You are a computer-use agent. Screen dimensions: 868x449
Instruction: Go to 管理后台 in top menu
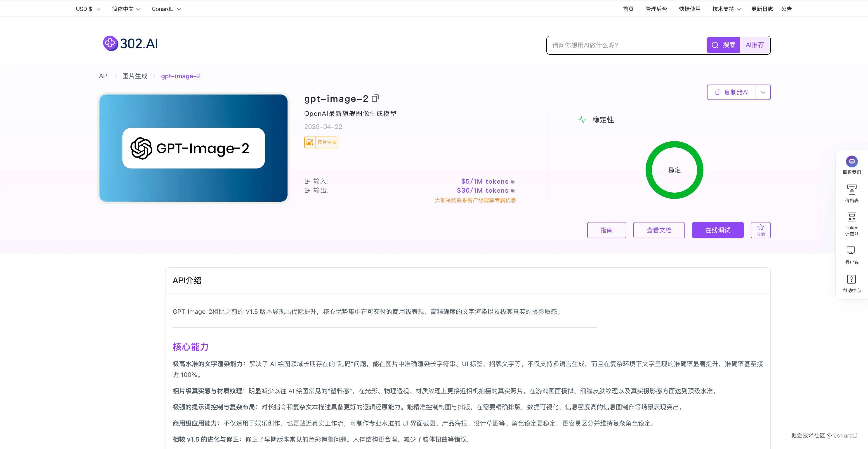(x=656, y=9)
